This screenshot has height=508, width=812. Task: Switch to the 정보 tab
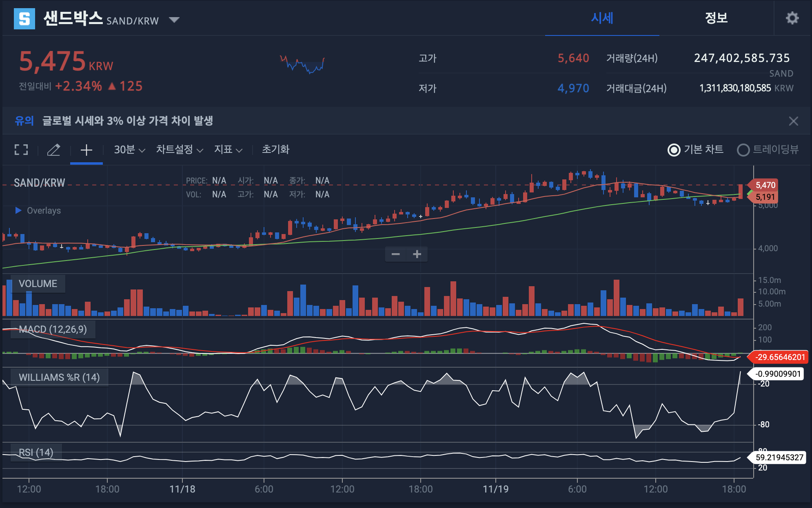716,18
